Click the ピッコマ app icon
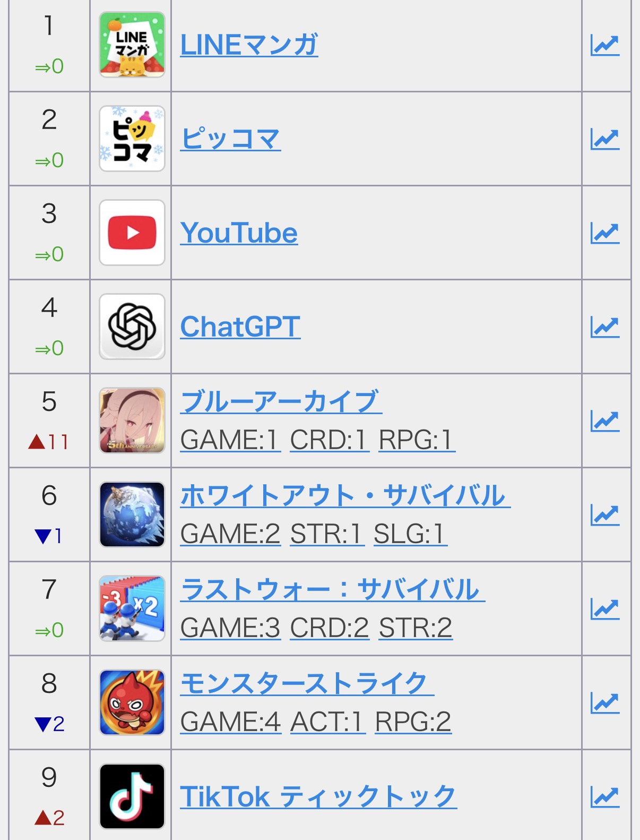This screenshot has height=840, width=640. (x=132, y=139)
